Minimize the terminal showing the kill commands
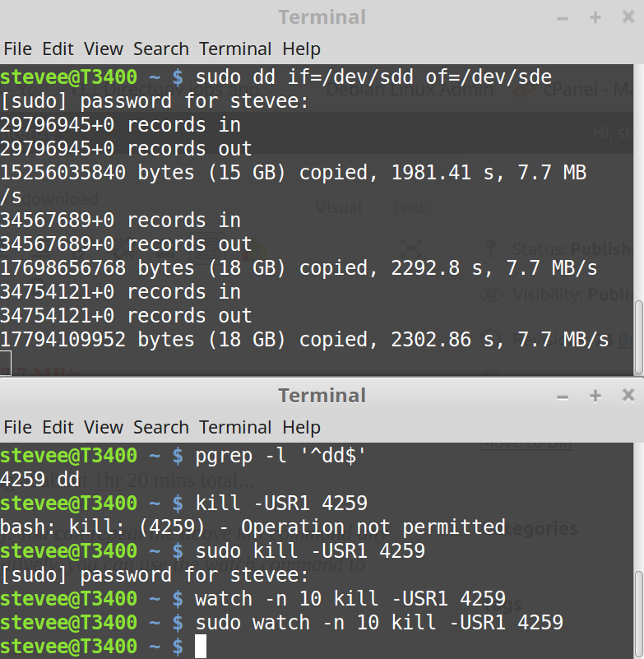This screenshot has height=659, width=644. click(563, 396)
